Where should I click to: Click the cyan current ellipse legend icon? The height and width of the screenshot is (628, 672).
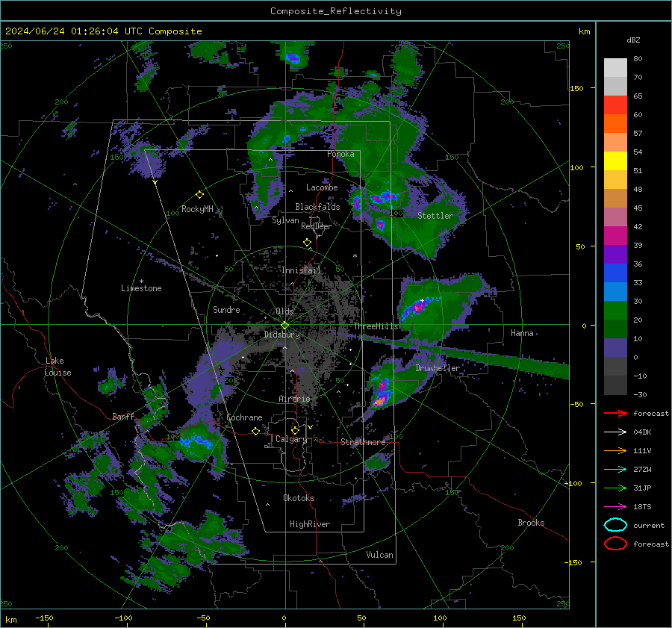click(x=615, y=525)
